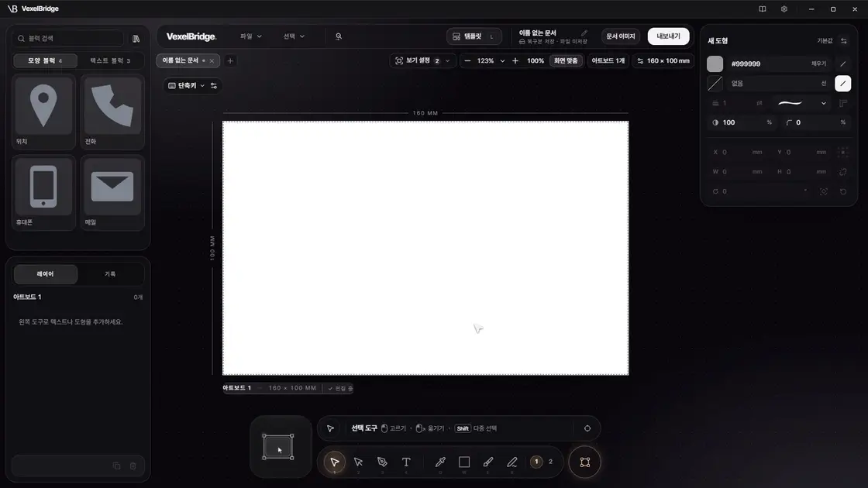Select the 메일 envelope block
The width and height of the screenshot is (868, 488).
click(x=112, y=193)
